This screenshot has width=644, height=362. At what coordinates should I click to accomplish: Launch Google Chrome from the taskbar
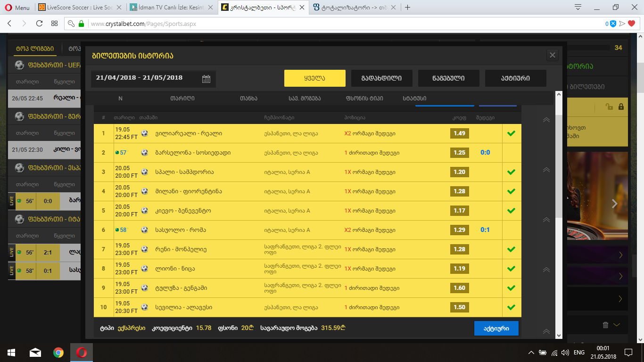tap(58, 352)
